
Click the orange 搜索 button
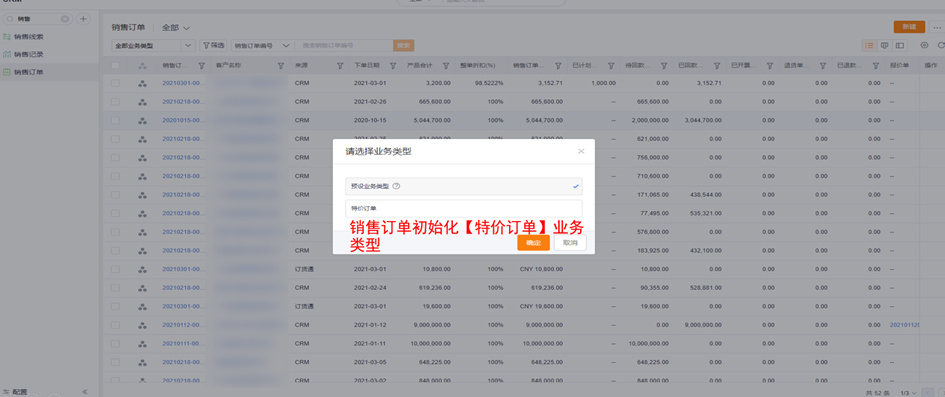click(x=404, y=45)
